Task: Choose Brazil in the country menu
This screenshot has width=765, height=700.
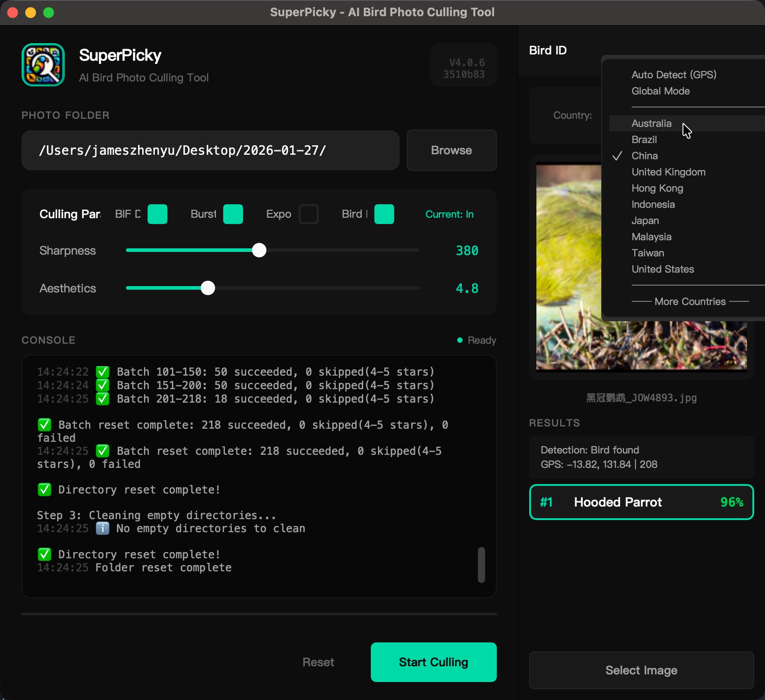Action: coord(644,139)
